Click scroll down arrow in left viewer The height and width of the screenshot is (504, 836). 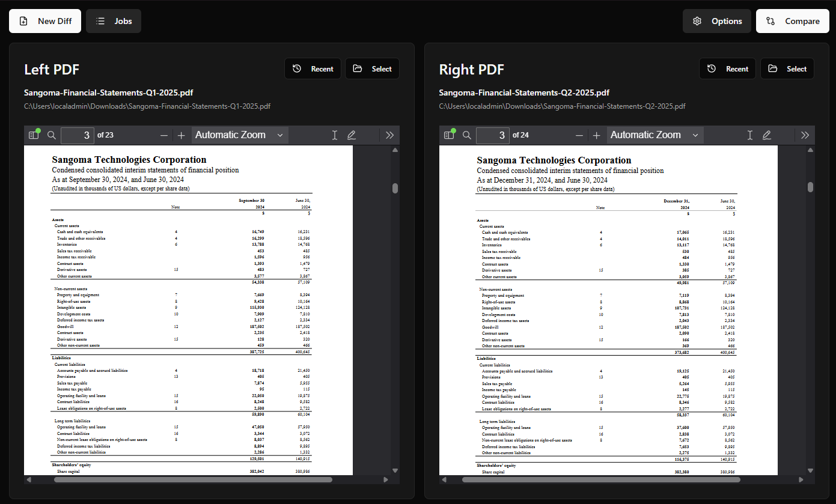(395, 470)
